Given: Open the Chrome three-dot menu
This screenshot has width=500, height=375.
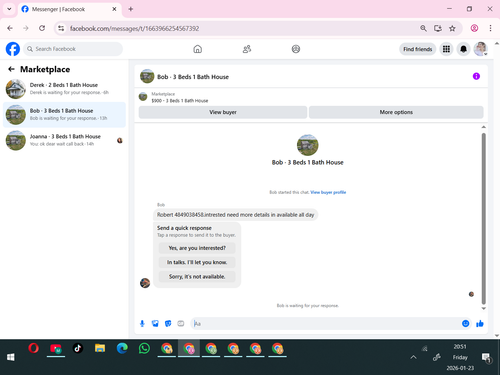Looking at the screenshot, I should click(490, 28).
